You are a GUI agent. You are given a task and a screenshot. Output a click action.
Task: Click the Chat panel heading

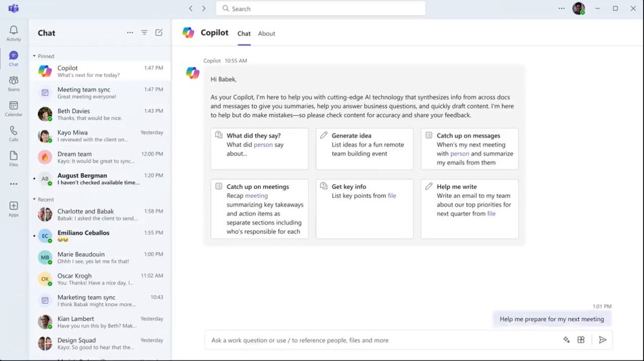(x=46, y=33)
